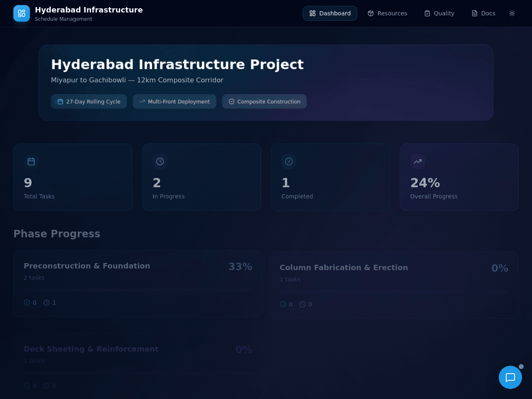The height and width of the screenshot is (399, 532).
Task: Open the Deck Sheeting & Reinforcement phase card
Action: (138, 367)
